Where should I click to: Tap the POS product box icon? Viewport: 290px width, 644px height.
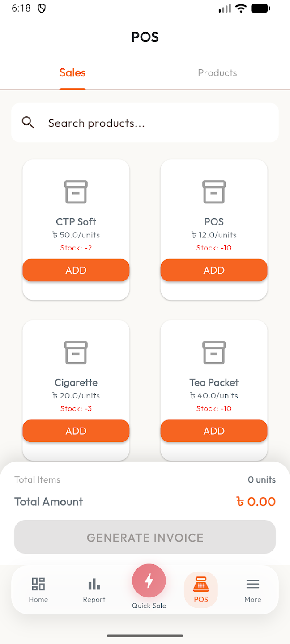[214, 192]
